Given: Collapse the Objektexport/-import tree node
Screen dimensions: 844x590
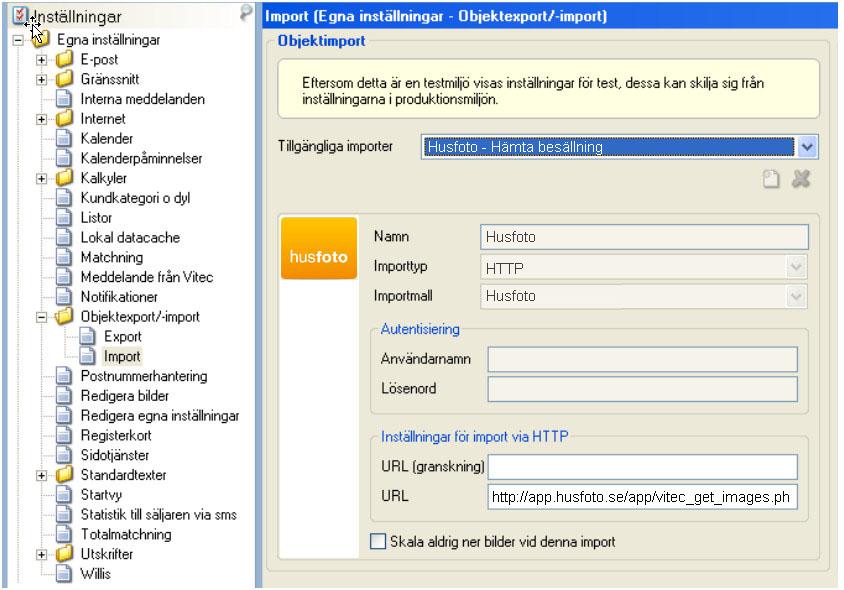Looking at the screenshot, I should tap(41, 317).
